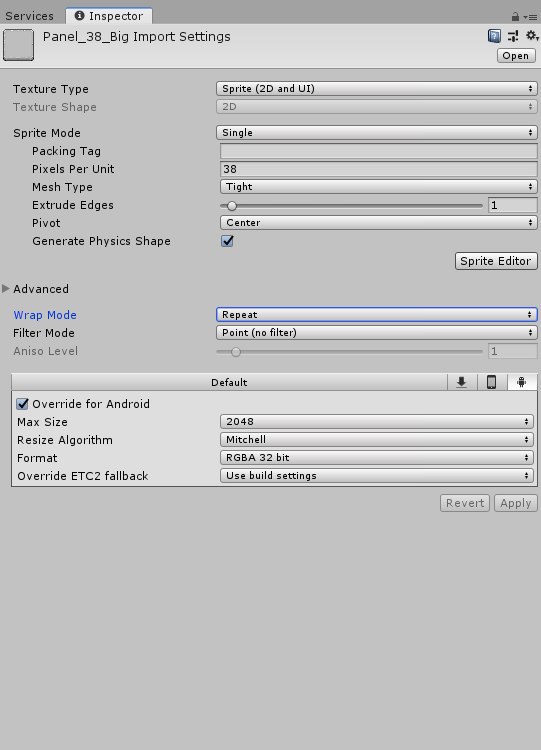
Task: Click the Override for Android label
Action: click(x=91, y=404)
